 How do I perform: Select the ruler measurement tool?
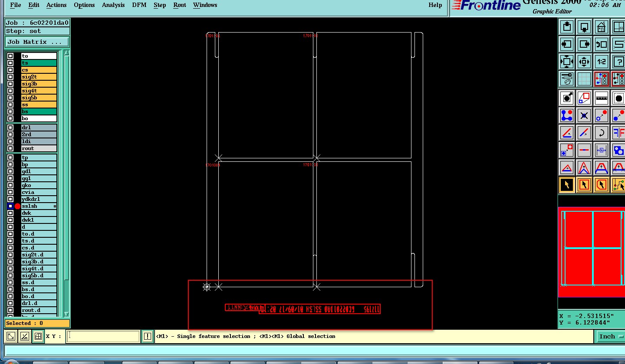tap(601, 98)
